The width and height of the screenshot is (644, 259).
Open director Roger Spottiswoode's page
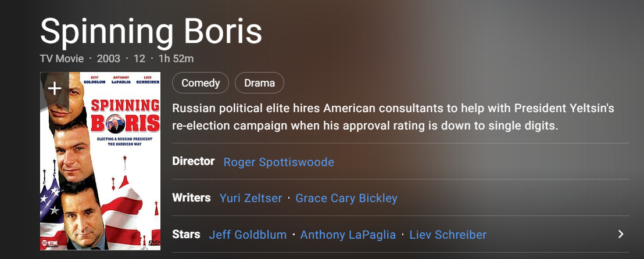click(278, 162)
